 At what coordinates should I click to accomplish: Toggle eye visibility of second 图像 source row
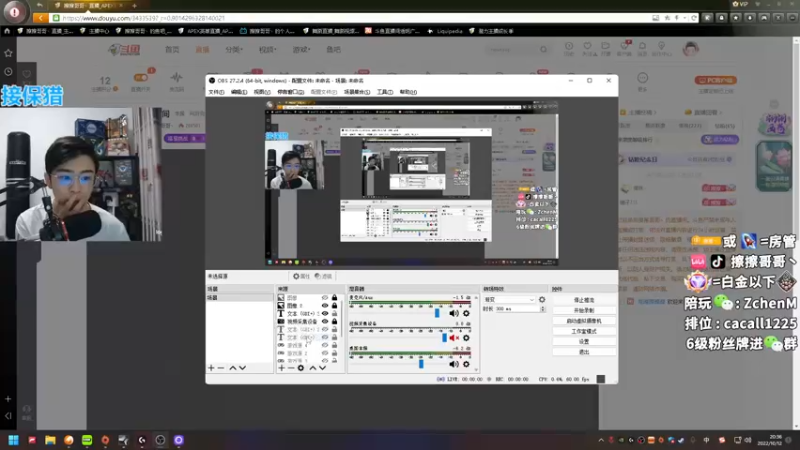(324, 306)
